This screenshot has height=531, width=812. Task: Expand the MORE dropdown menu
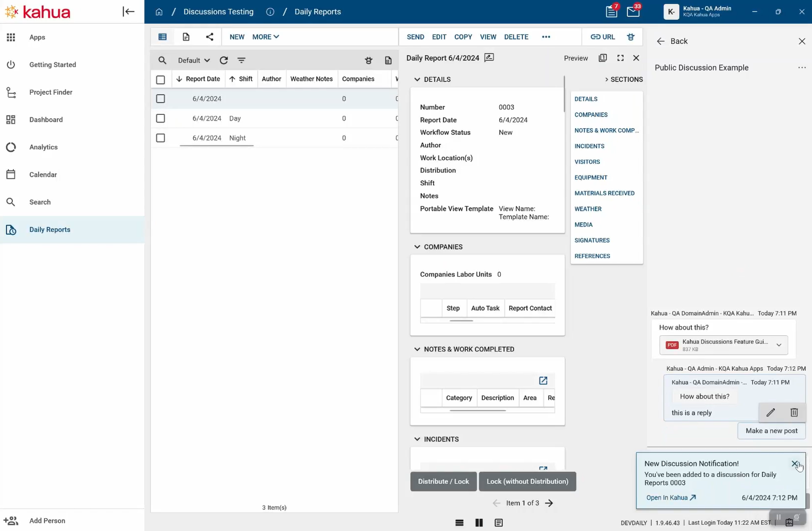pos(265,37)
